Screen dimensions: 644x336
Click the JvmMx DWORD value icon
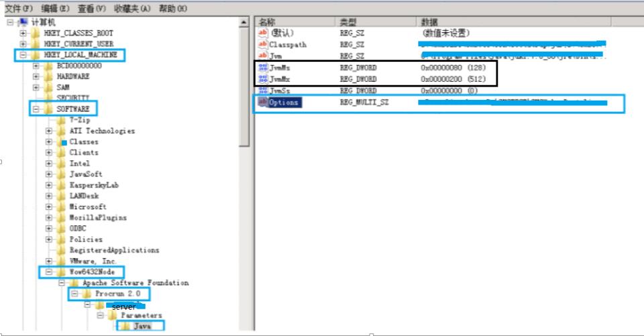(x=263, y=78)
